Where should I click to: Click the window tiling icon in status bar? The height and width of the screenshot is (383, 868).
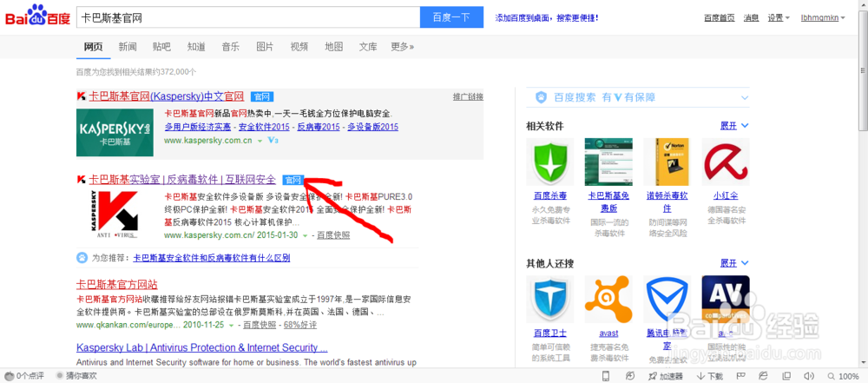click(x=786, y=376)
